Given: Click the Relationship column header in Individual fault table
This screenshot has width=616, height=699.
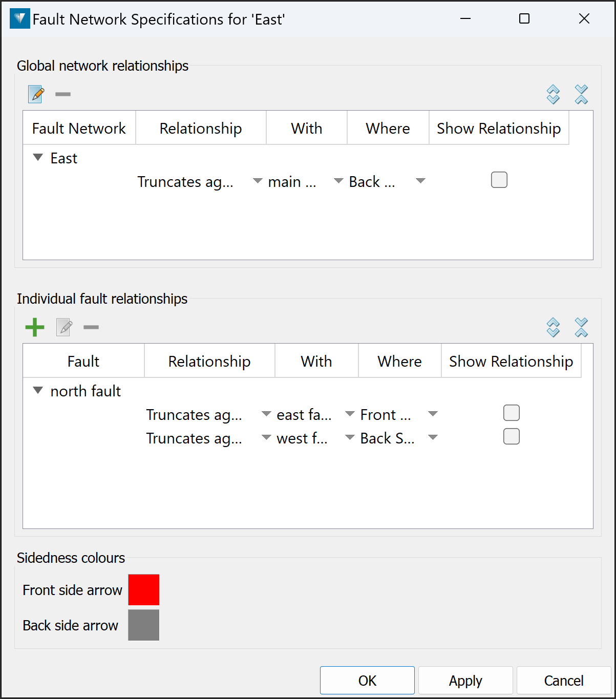Looking at the screenshot, I should [x=209, y=362].
